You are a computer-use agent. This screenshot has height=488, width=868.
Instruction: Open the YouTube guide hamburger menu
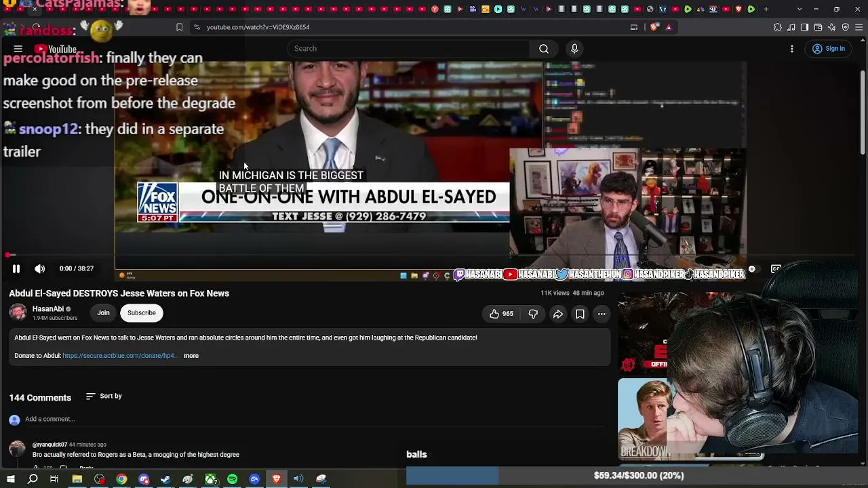pos(18,49)
